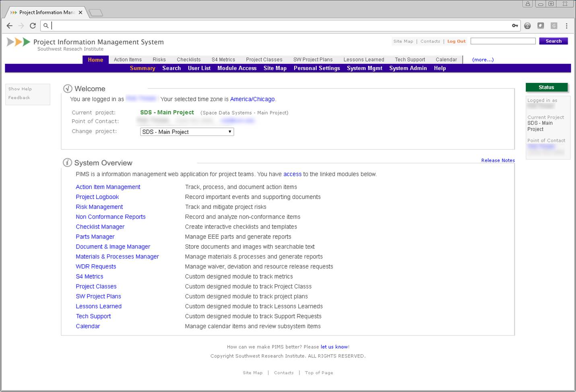Open the Change project dropdown

tap(187, 132)
